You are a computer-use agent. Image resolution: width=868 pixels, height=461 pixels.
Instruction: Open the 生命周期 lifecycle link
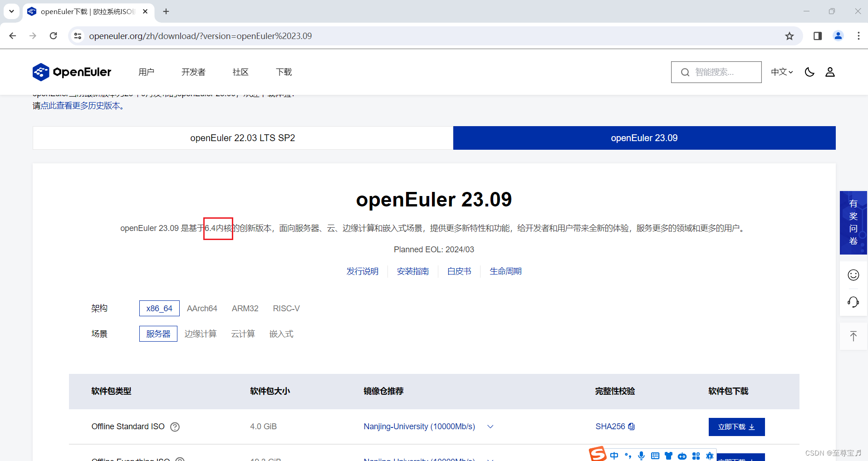click(505, 271)
